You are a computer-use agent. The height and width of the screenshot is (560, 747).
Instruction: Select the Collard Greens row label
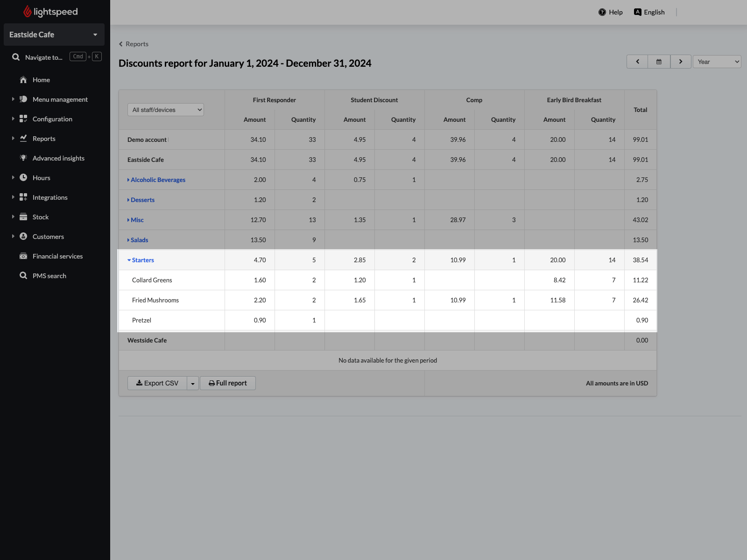point(152,280)
